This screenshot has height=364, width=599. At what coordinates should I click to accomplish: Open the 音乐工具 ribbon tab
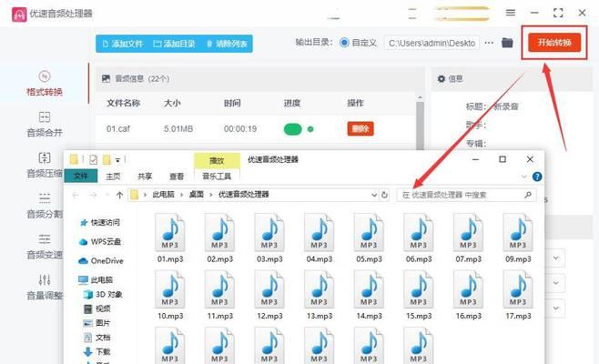217,176
